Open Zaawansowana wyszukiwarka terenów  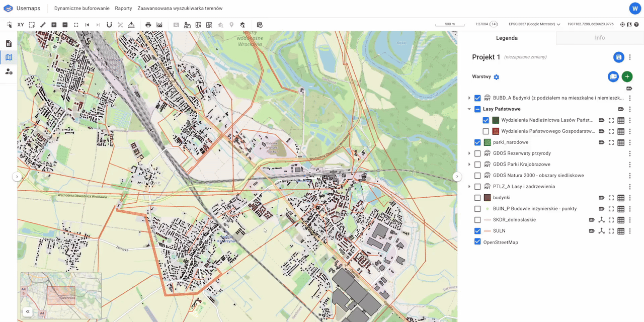[x=180, y=9]
